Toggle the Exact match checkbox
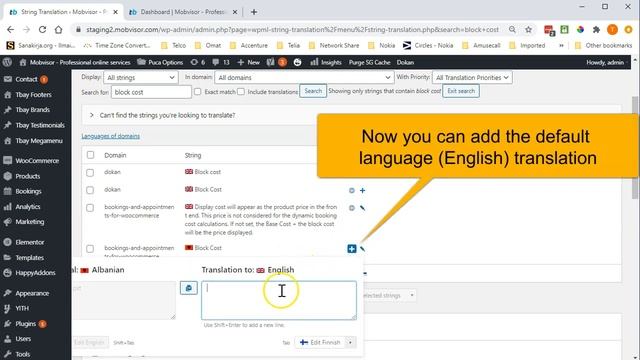 (x=198, y=91)
